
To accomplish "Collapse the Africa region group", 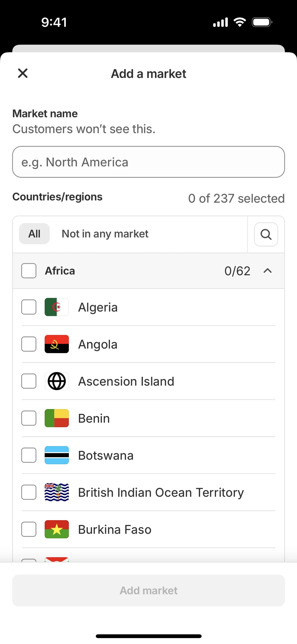I will (267, 271).
